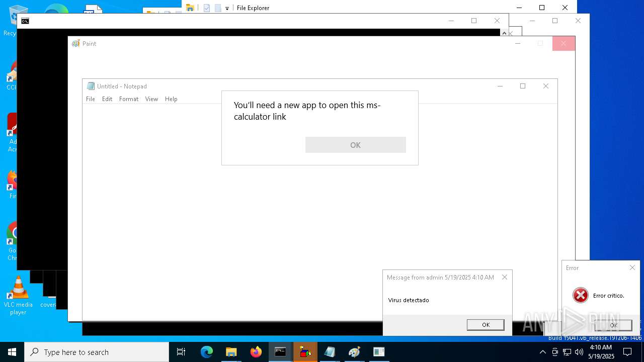The image size is (644, 362).
Task: Open Task View from the taskbar
Action: pyautogui.click(x=181, y=352)
